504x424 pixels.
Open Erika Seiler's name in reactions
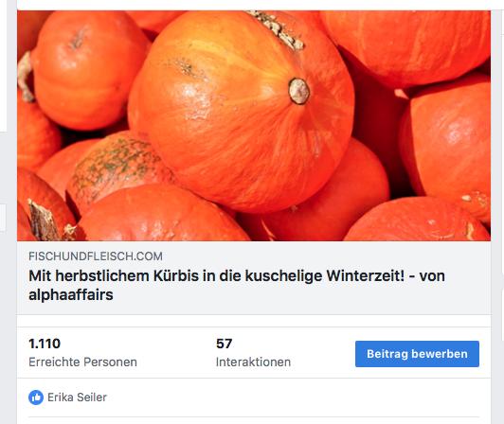click(77, 397)
